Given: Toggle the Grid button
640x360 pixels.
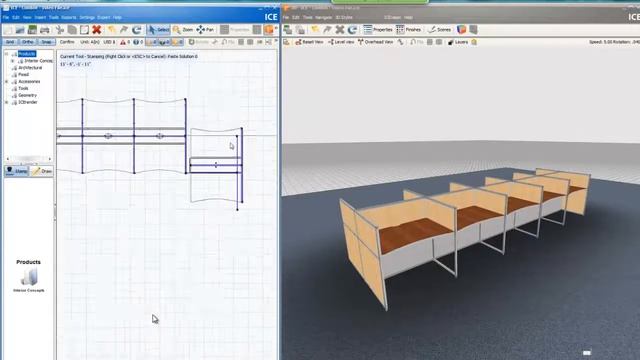Looking at the screenshot, I should [10, 42].
